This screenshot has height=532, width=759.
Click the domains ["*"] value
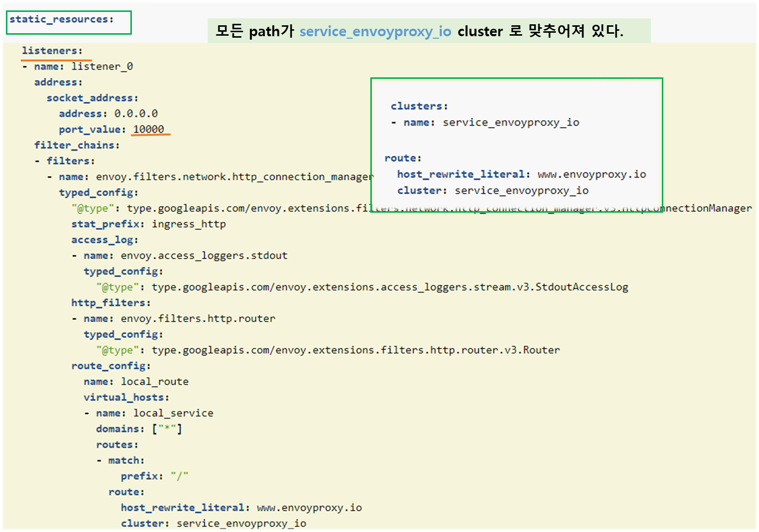[x=167, y=429]
